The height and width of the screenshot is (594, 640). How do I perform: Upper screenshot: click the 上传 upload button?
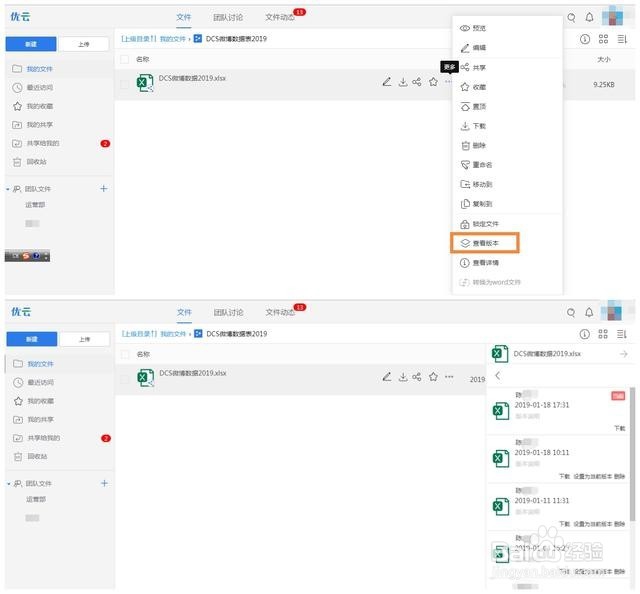click(84, 44)
